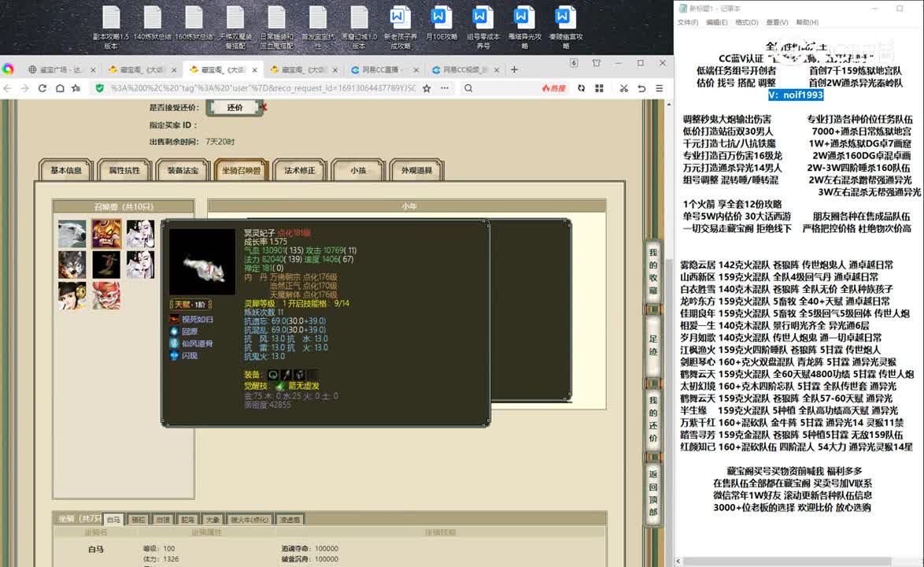Select the polar bear pet thumbnail

[x=72, y=233]
